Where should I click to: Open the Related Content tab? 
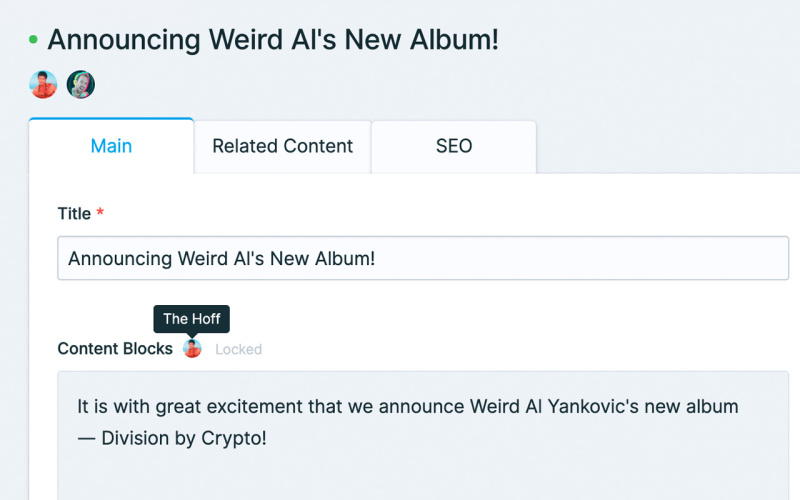(x=282, y=146)
